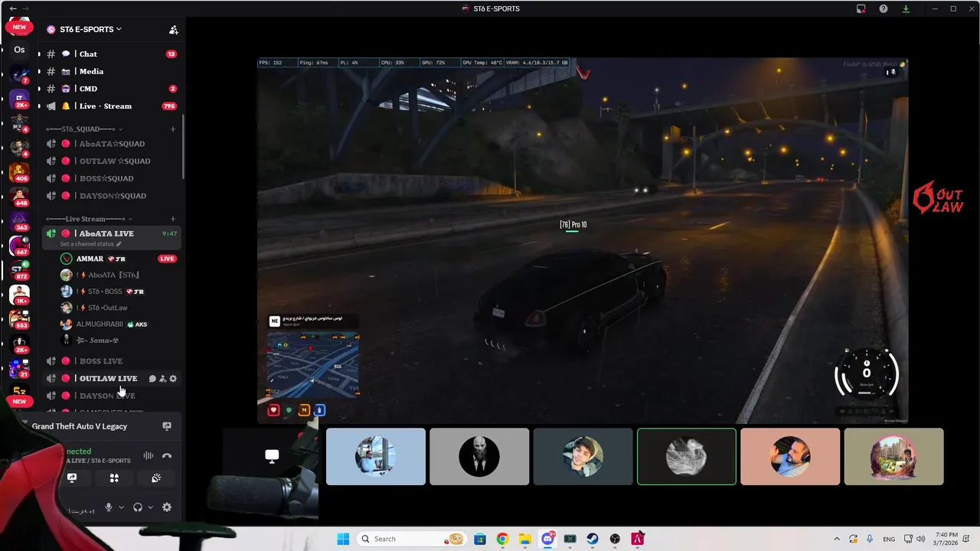Open user settings gear
The image size is (980, 551).
coord(167,507)
